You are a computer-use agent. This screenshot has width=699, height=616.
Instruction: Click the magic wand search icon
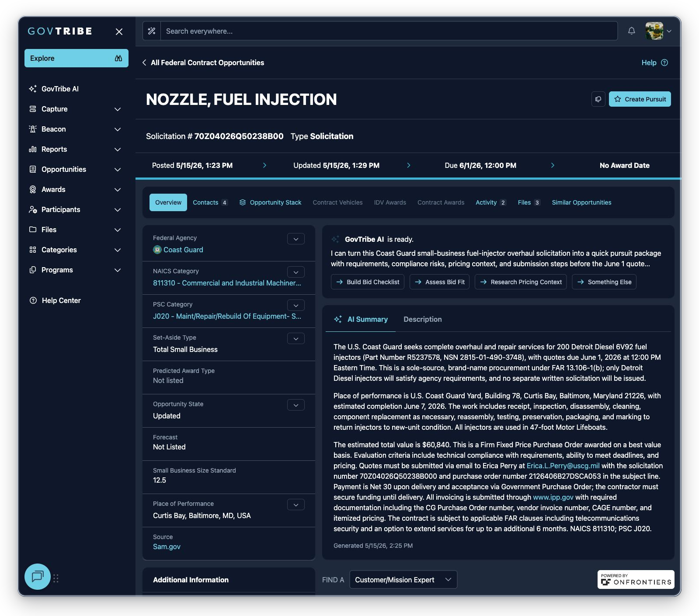(x=152, y=31)
